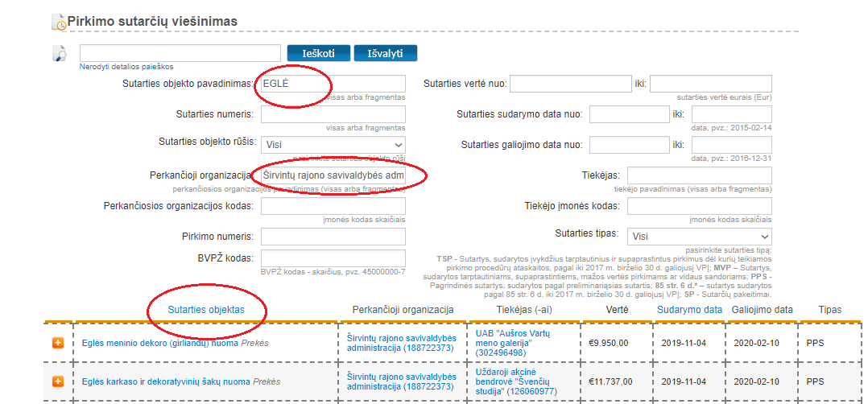Viewport: 868px width, 404px height.
Task: Open the Eglės meninio dekoro (girliandų) nuoma link
Action: click(161, 343)
